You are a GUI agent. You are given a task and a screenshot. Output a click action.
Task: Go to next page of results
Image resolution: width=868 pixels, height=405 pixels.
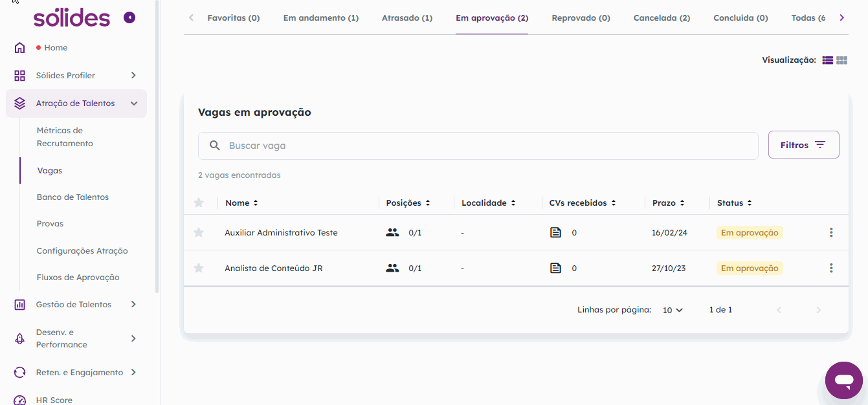818,310
